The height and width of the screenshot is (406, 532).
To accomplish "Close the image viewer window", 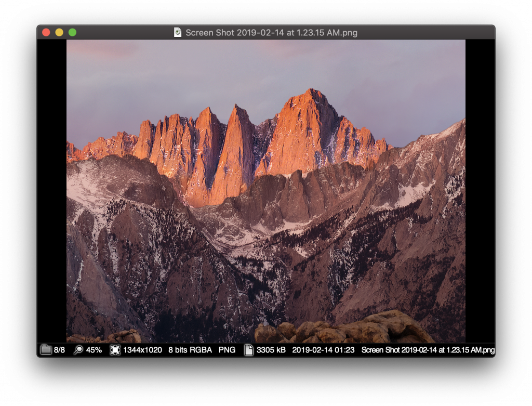I will (x=46, y=32).
